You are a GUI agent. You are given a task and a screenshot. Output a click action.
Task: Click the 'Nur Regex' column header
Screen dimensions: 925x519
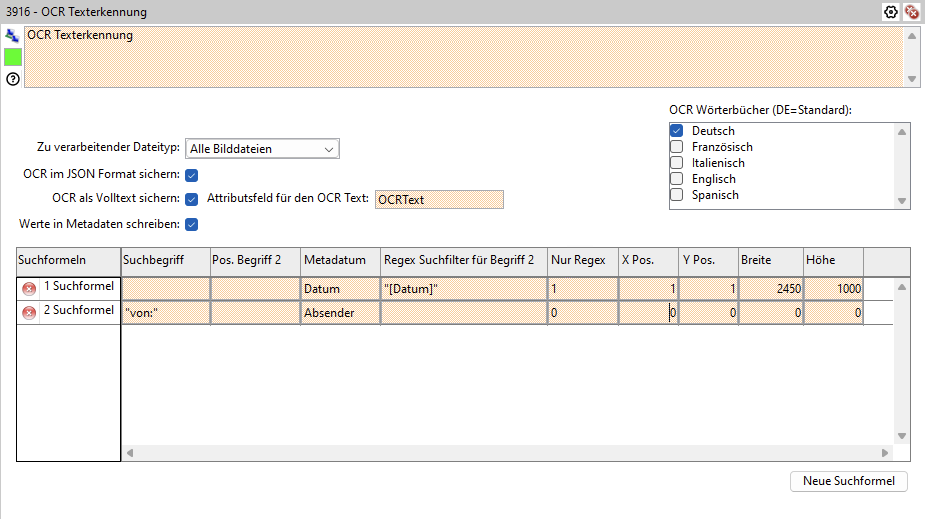coord(580,260)
